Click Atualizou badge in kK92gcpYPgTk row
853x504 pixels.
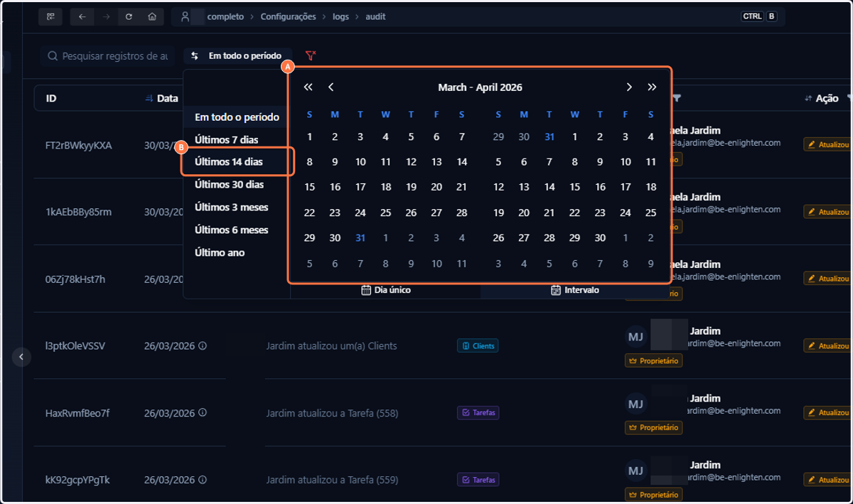pos(828,479)
